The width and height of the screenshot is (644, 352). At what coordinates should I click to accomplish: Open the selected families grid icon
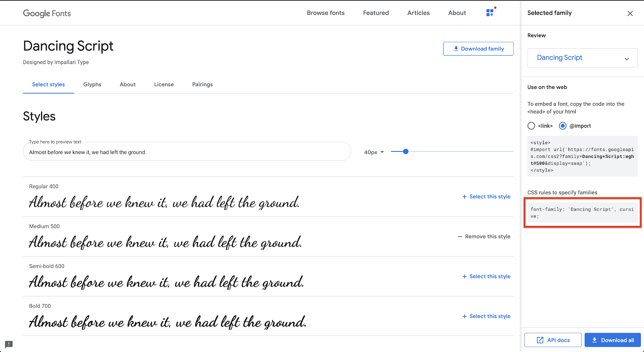point(490,13)
